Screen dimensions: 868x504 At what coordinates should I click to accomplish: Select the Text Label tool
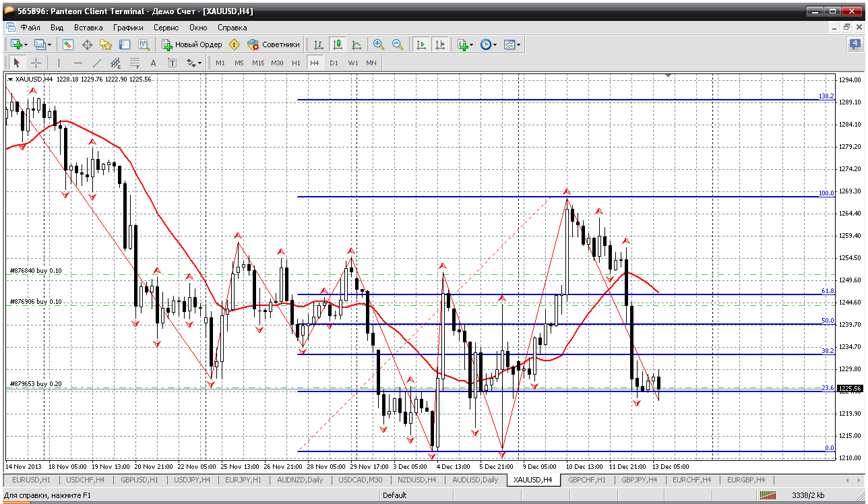point(172,63)
